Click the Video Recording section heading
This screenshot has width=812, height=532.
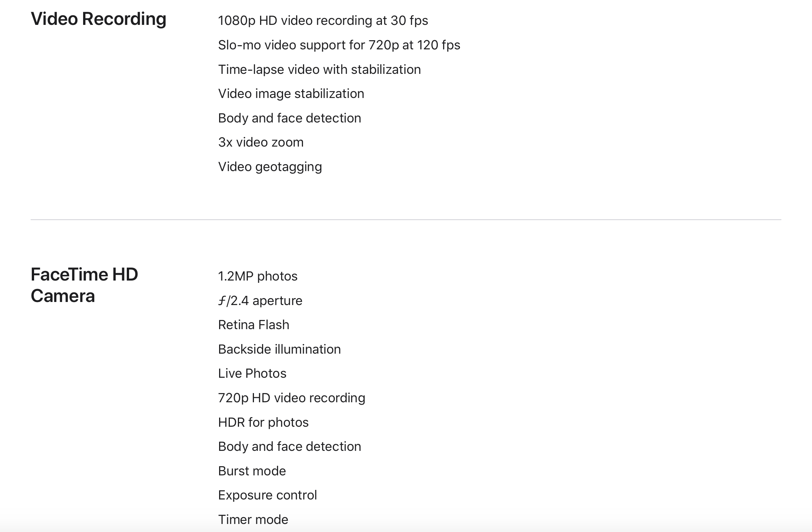98,19
